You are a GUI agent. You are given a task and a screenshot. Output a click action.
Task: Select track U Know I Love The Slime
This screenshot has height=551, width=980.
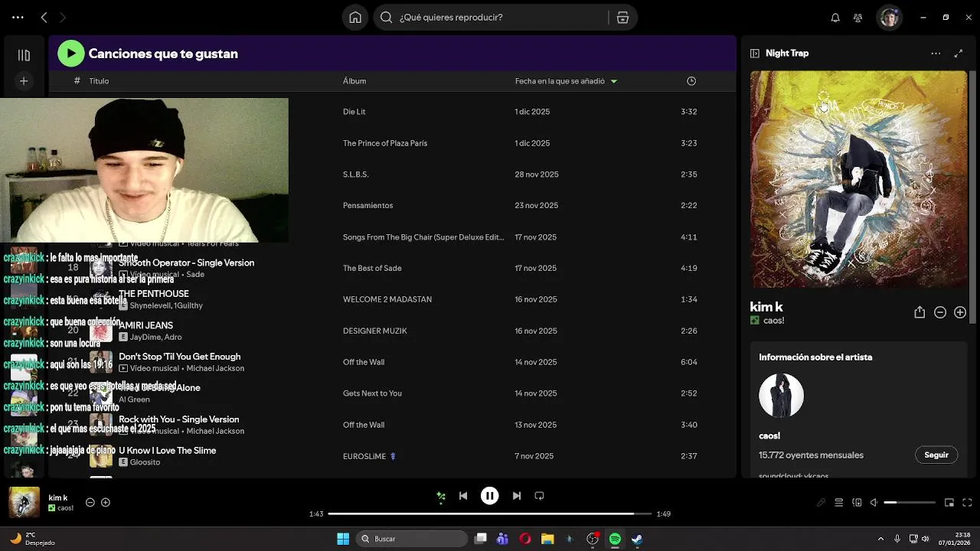167,451
